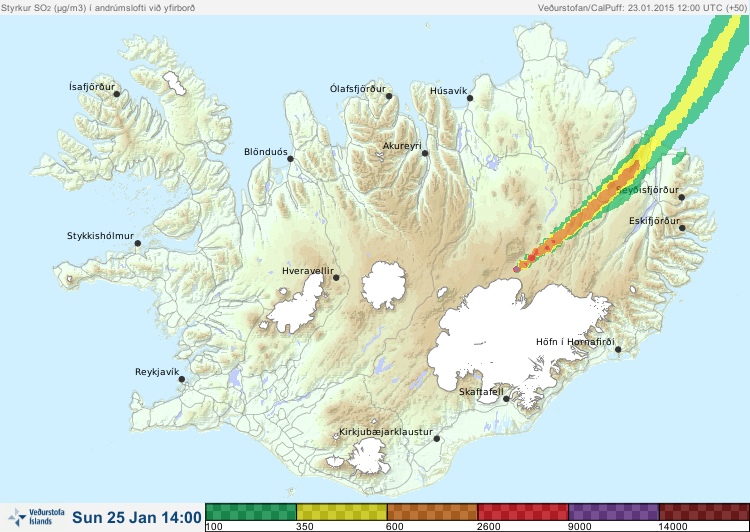Viewport: 750px width, 532px height.
Task: Select the Eskifjörður marker dot
Action: click(682, 228)
